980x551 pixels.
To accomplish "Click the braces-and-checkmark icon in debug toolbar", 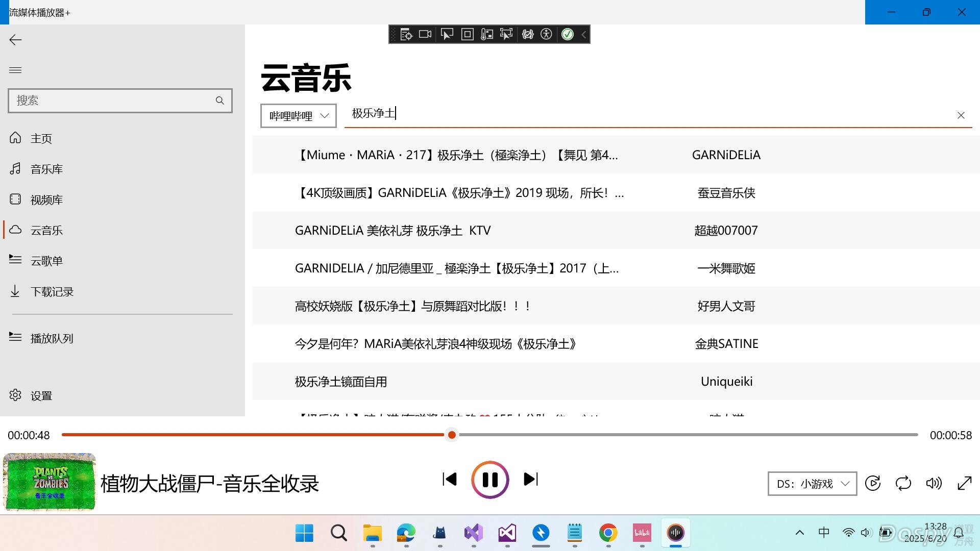I will pyautogui.click(x=528, y=34).
